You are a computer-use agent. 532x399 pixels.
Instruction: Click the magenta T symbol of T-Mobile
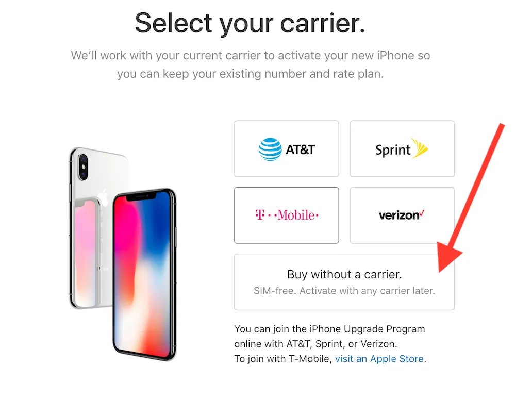pos(260,215)
